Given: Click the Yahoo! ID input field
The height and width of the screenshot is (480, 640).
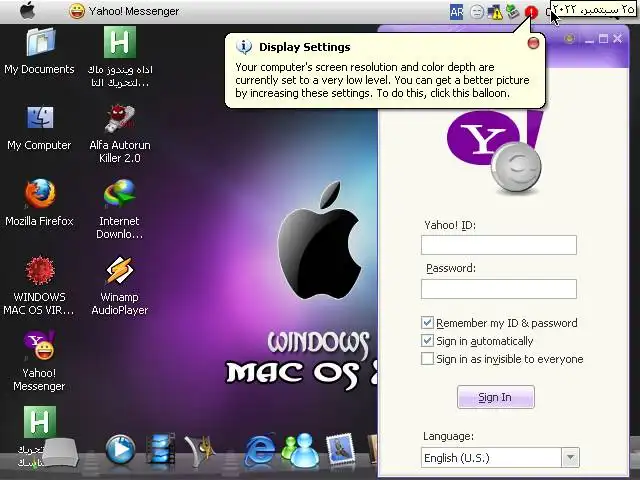Looking at the screenshot, I should point(499,245).
